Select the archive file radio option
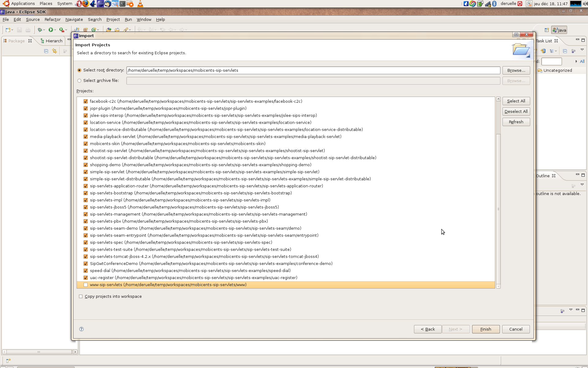The image size is (588, 368). click(x=80, y=81)
